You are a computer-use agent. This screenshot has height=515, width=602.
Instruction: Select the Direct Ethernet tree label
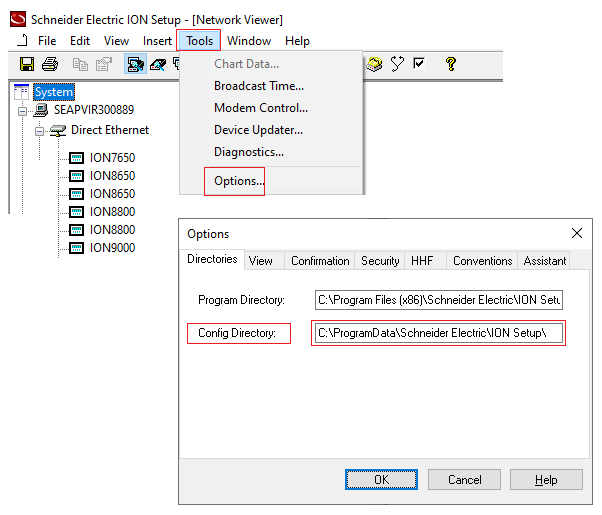pos(110,130)
